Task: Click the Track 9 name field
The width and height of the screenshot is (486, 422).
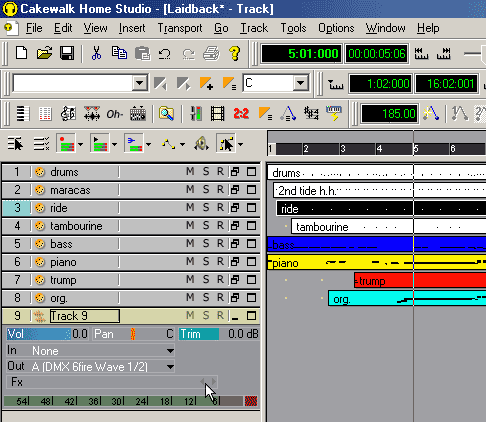Action: point(85,316)
